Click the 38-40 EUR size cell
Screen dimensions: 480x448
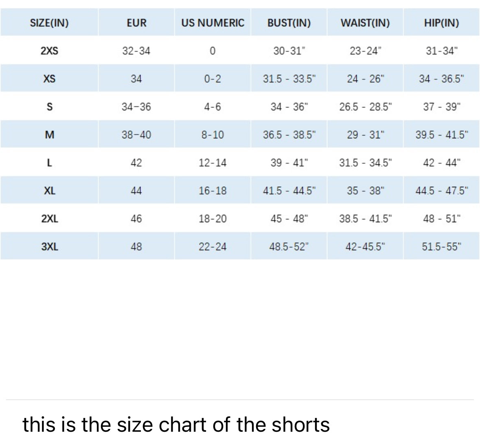[x=136, y=135]
